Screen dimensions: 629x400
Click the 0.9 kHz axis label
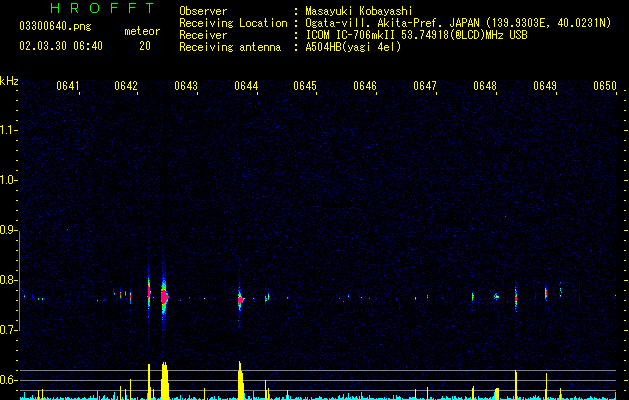pyautogui.click(x=8, y=230)
